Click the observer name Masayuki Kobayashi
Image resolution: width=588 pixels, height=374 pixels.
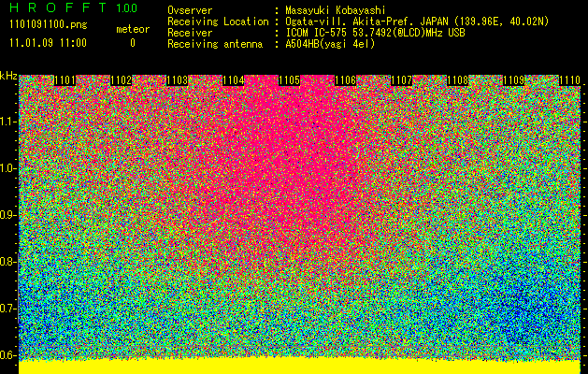point(336,10)
